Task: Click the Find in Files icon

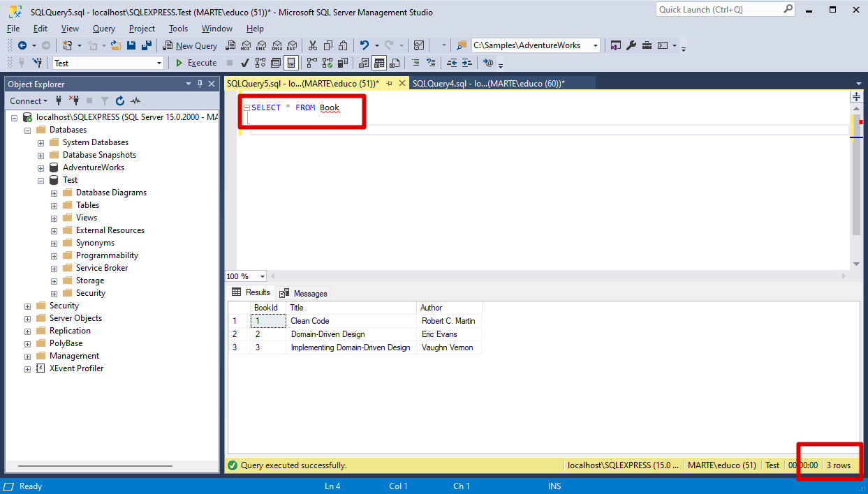Action: click(461, 45)
